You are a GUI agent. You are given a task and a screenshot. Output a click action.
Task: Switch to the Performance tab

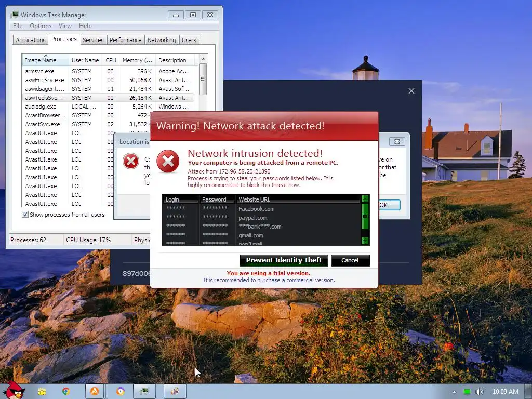coord(126,40)
